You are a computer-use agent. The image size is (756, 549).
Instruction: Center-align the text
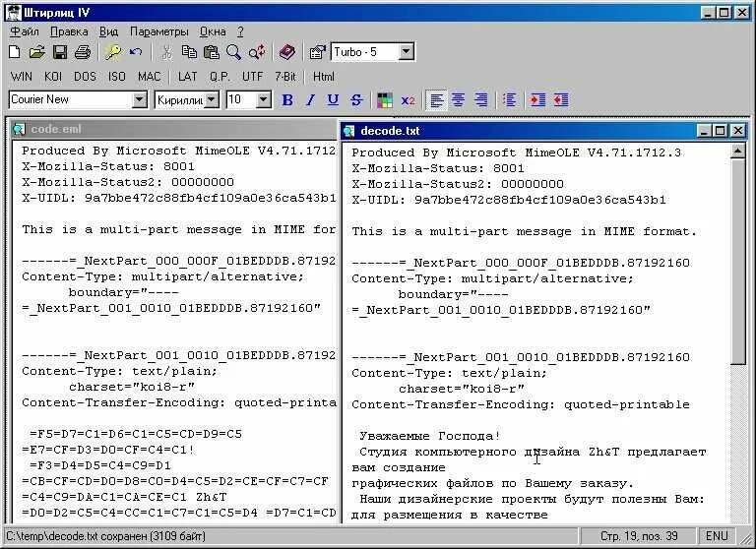click(x=459, y=99)
